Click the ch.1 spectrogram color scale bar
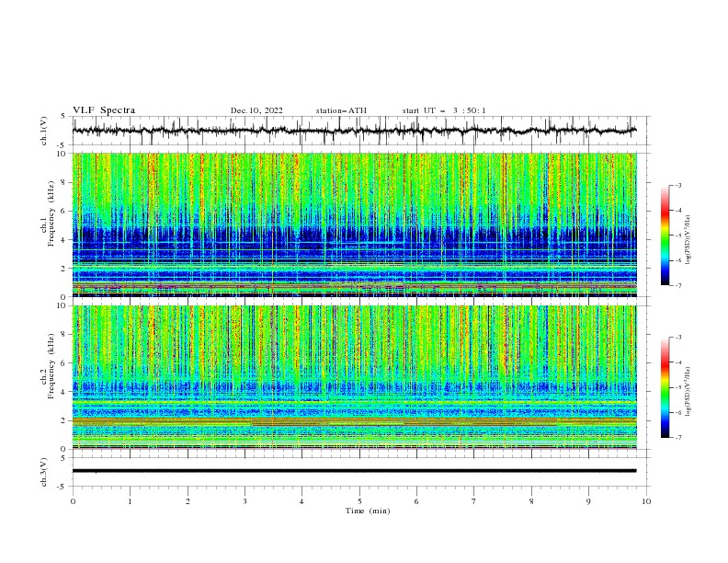 point(665,236)
